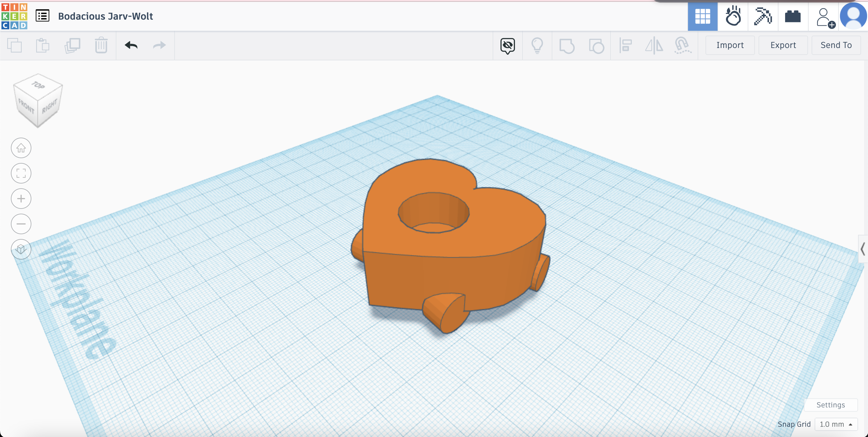The width and height of the screenshot is (868, 437).
Task: Click the view cube RIGHT face
Action: 50,106
